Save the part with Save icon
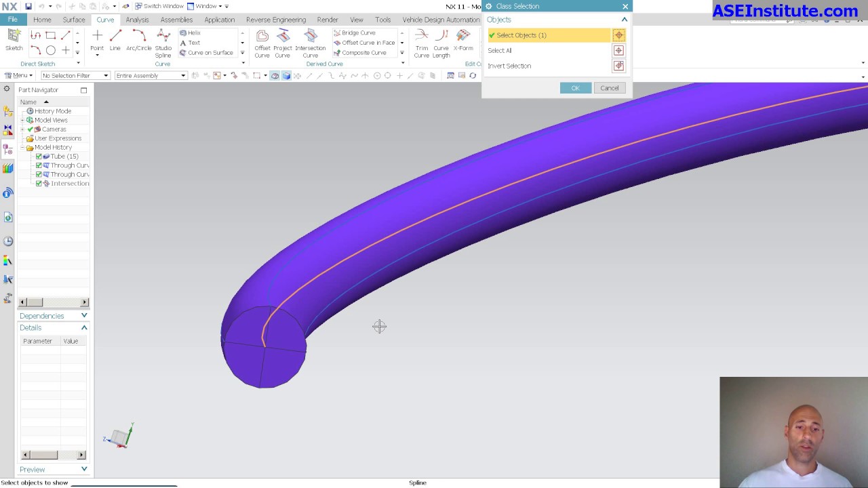Image resolution: width=868 pixels, height=488 pixels. pos(28,6)
